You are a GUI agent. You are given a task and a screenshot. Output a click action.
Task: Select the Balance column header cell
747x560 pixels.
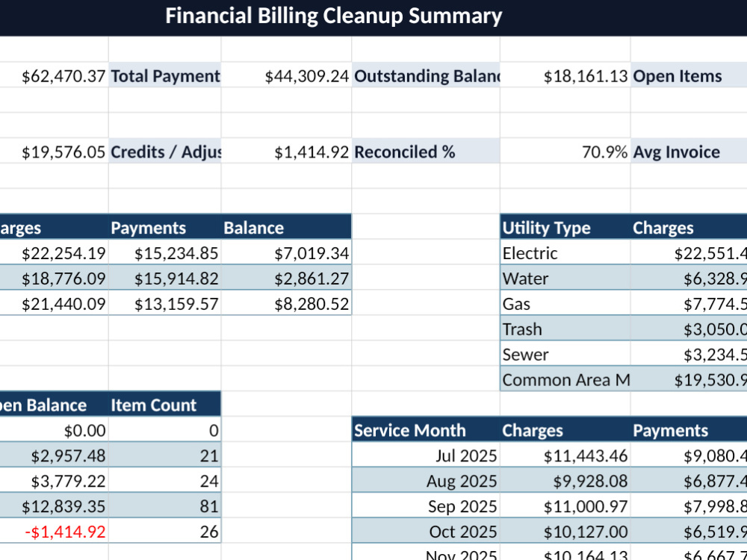(286, 228)
